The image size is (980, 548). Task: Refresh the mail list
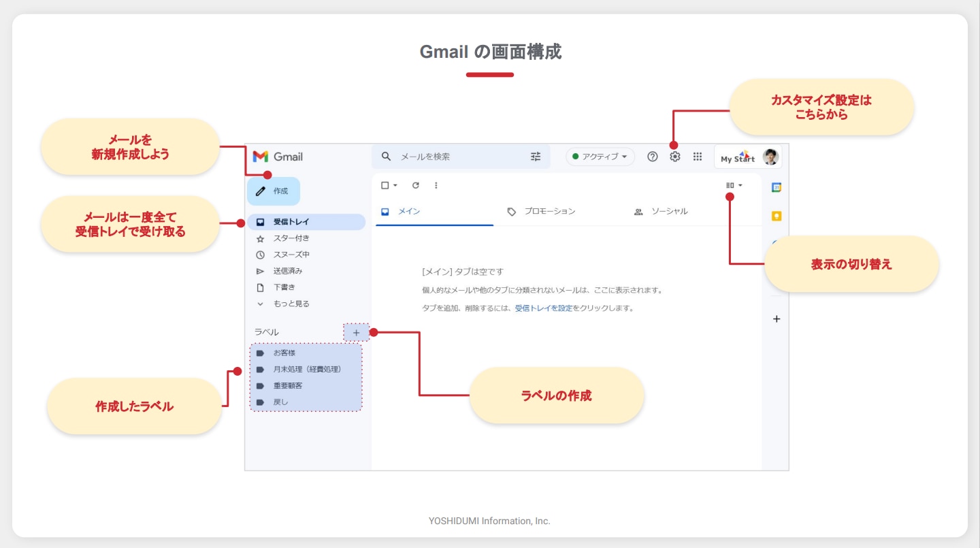point(416,185)
